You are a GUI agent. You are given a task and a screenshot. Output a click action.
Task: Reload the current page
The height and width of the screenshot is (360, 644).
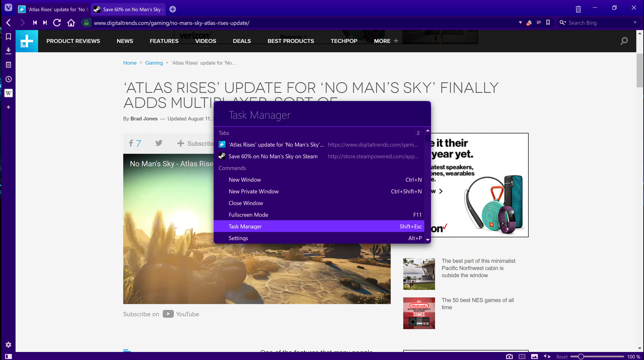pos(57,23)
